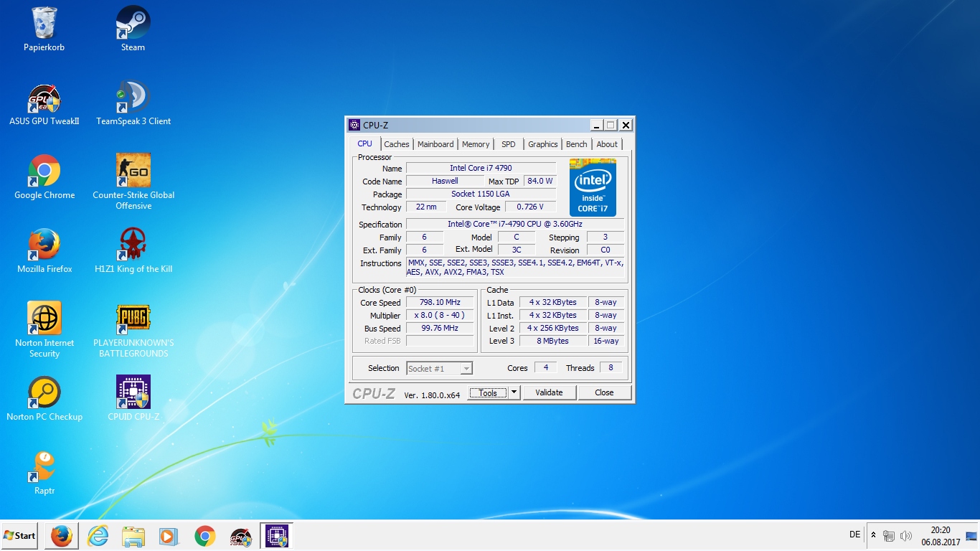Select CPU-Z running app in taskbar
This screenshot has width=980, height=551.
pos(277,536)
